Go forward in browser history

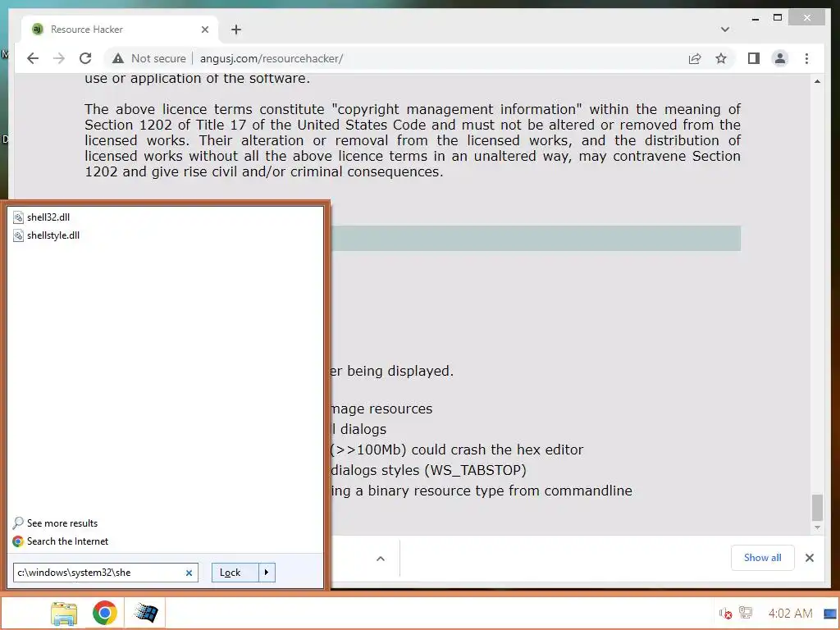coord(59,58)
